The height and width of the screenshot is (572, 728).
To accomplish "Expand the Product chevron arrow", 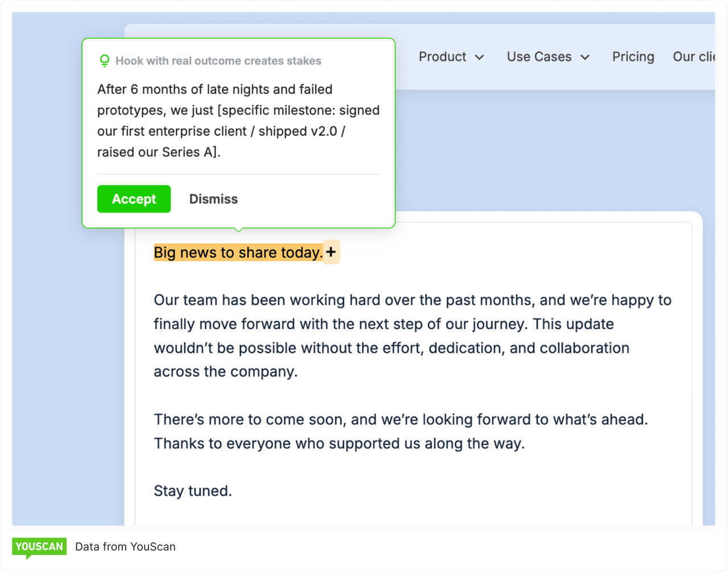I will coord(479,57).
